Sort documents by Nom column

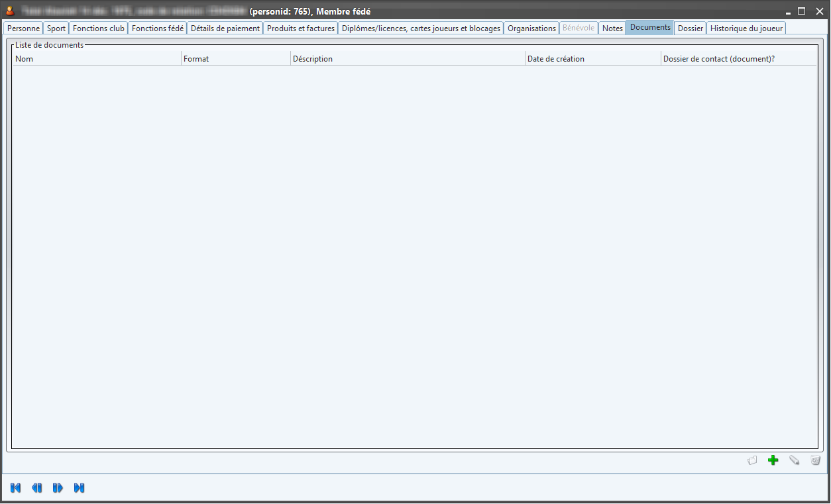coord(97,59)
